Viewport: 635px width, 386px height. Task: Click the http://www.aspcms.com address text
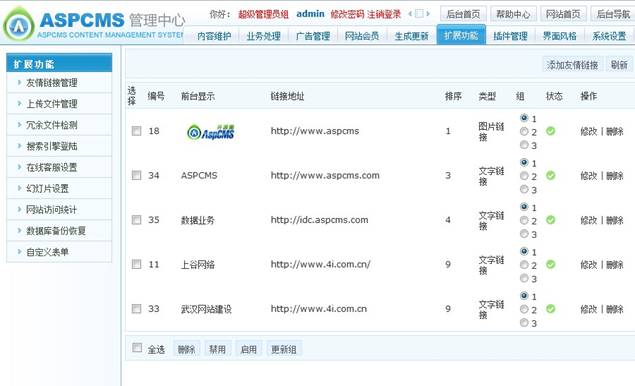[x=325, y=175]
